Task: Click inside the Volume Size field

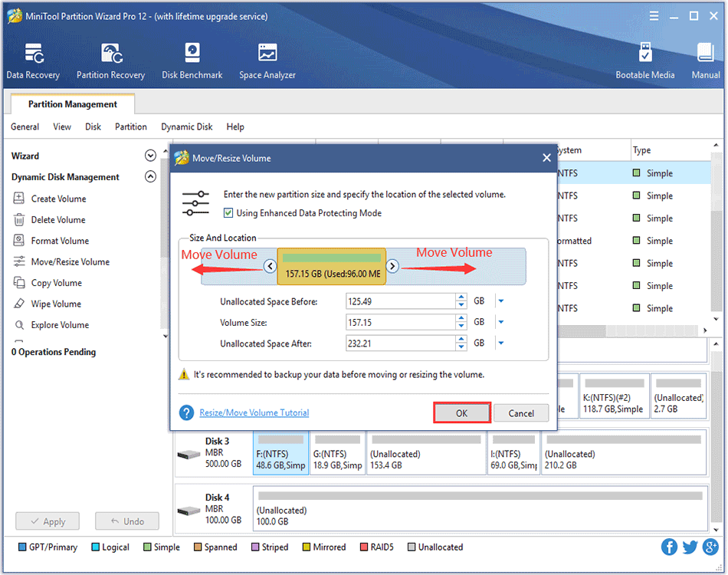Action: point(401,322)
